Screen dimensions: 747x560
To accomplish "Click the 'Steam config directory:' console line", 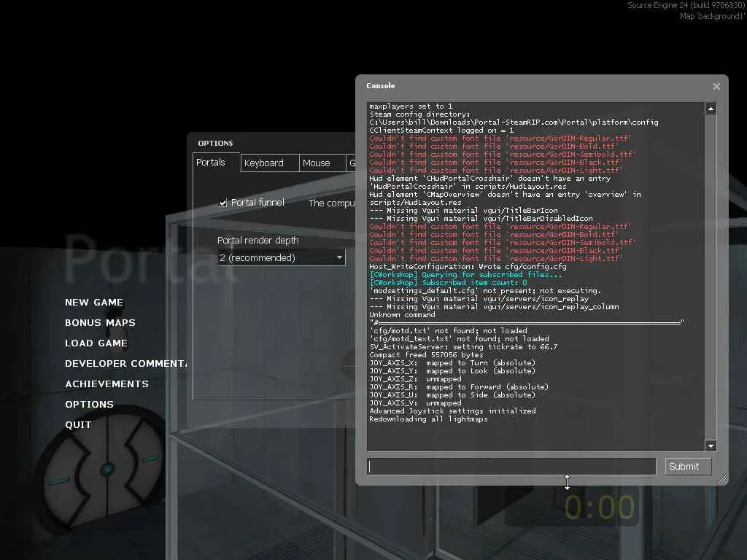I will pyautogui.click(x=419, y=114).
